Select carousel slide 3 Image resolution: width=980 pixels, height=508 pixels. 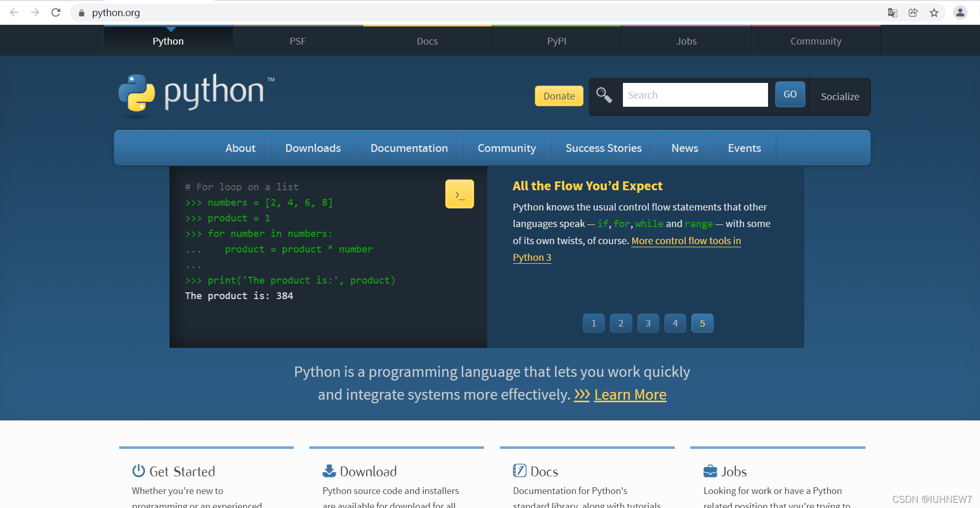[648, 323]
